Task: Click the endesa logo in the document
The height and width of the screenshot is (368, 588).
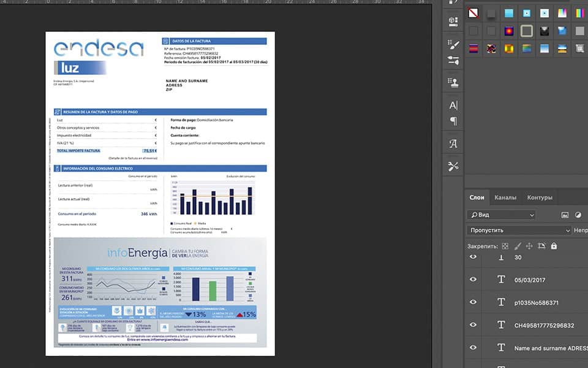Action: pyautogui.click(x=99, y=48)
